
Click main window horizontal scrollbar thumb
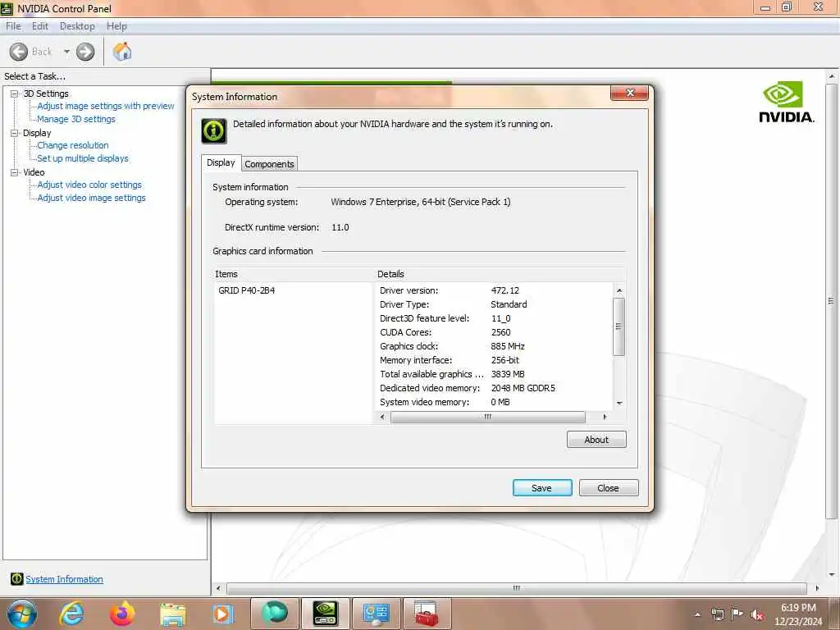click(x=517, y=588)
